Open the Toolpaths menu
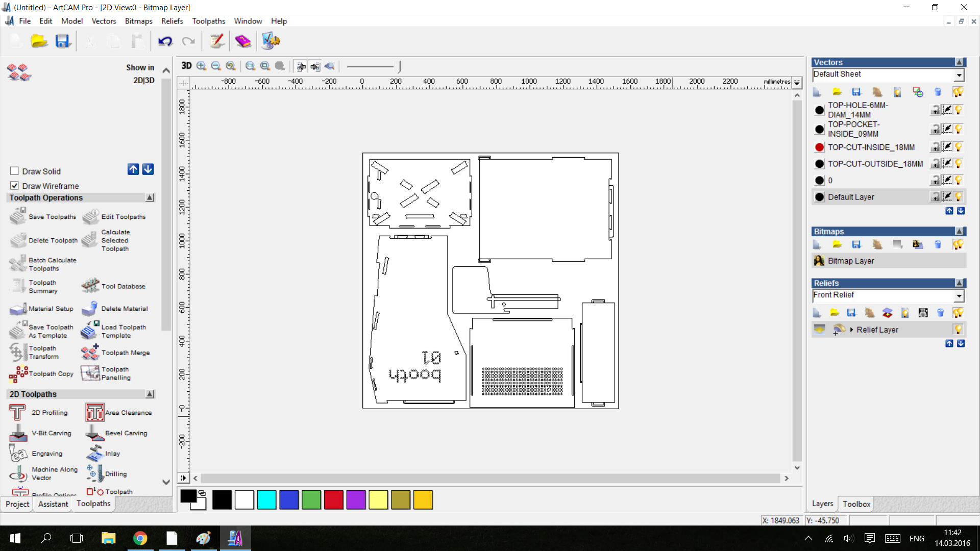The height and width of the screenshot is (551, 980). (208, 21)
